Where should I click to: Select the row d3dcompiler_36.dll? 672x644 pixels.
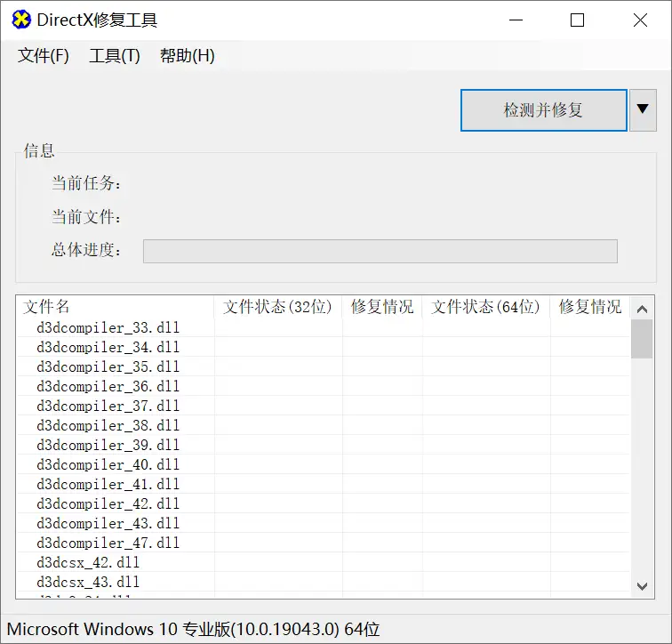[324, 386]
